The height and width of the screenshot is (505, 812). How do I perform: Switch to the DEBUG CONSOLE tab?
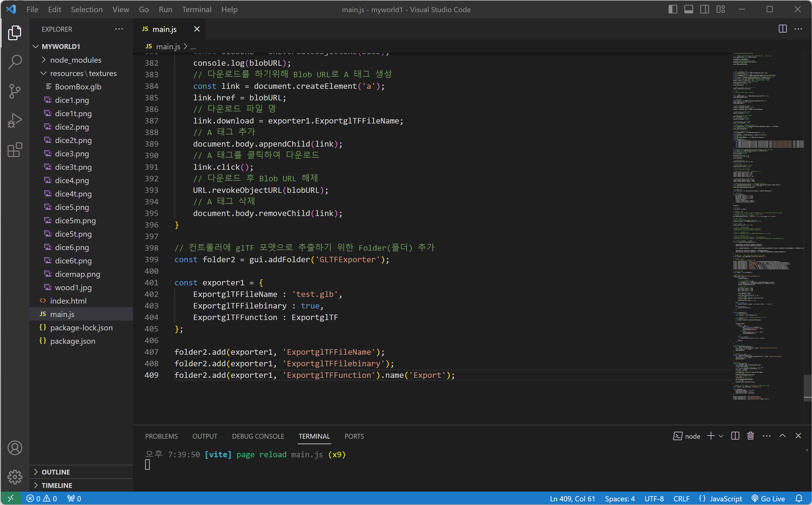click(x=258, y=436)
